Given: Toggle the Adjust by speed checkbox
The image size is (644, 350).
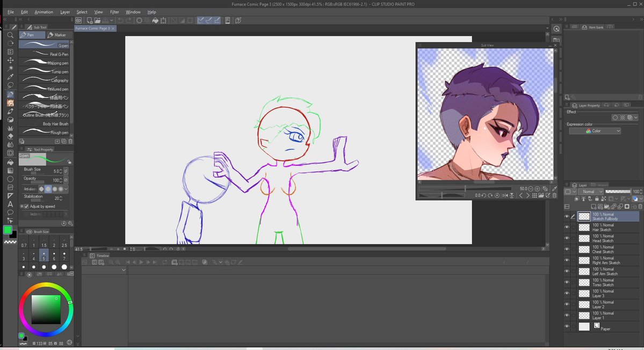Looking at the screenshot, I should tap(27, 206).
